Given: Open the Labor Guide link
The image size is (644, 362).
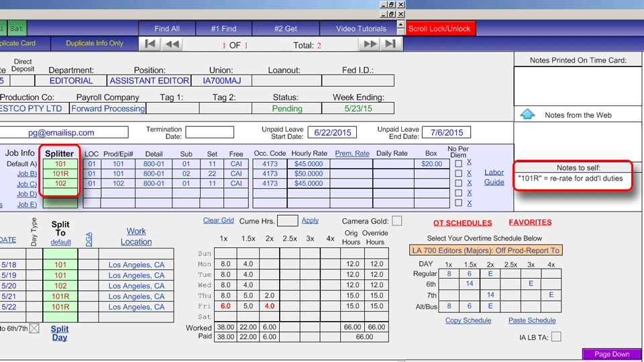Looking at the screenshot, I should [494, 177].
